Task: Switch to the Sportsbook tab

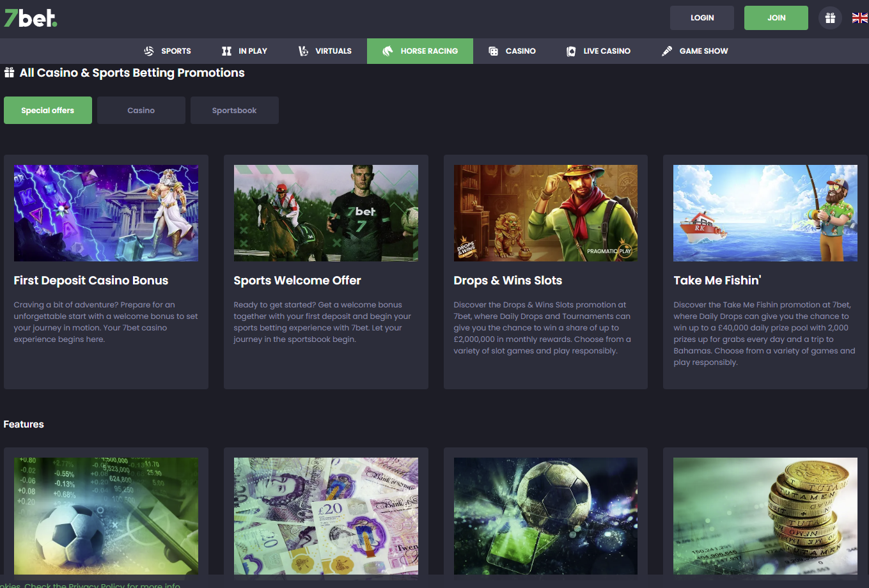Action: click(234, 111)
